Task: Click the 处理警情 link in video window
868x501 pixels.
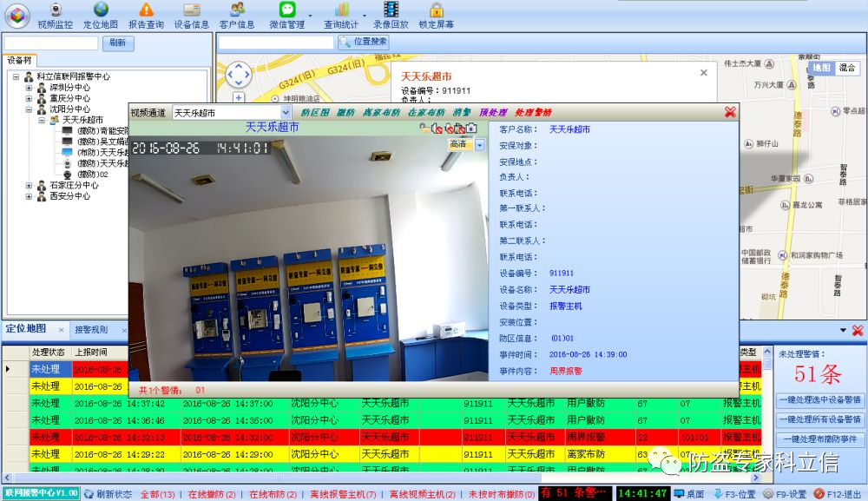Action: (x=532, y=113)
